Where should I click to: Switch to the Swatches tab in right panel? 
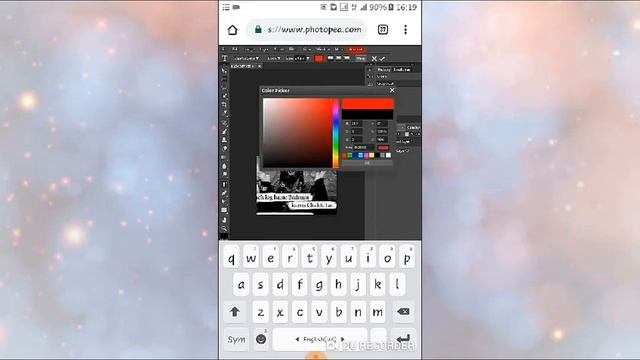click(402, 70)
